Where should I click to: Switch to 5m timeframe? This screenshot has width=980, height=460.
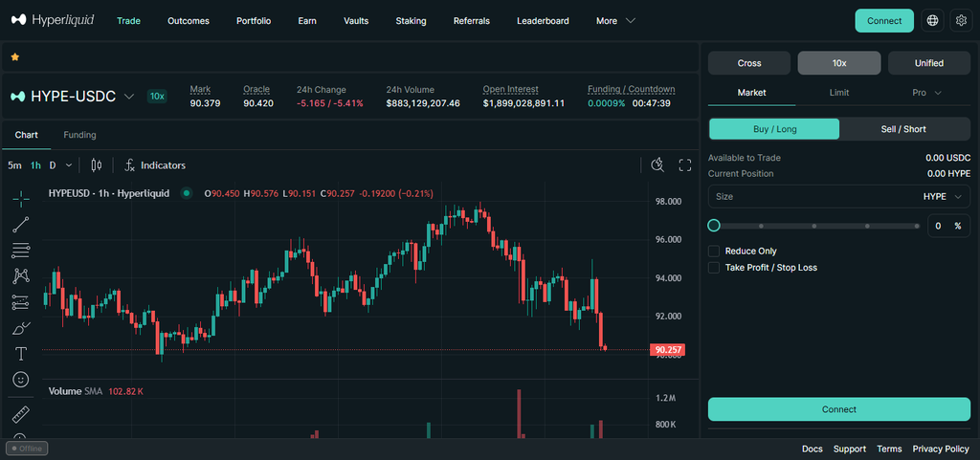coord(14,165)
